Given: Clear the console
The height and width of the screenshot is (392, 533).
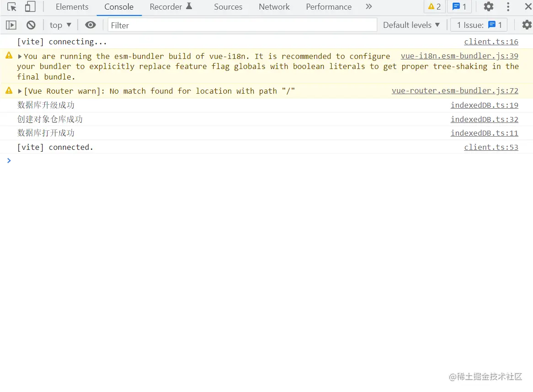Looking at the screenshot, I should coord(31,25).
